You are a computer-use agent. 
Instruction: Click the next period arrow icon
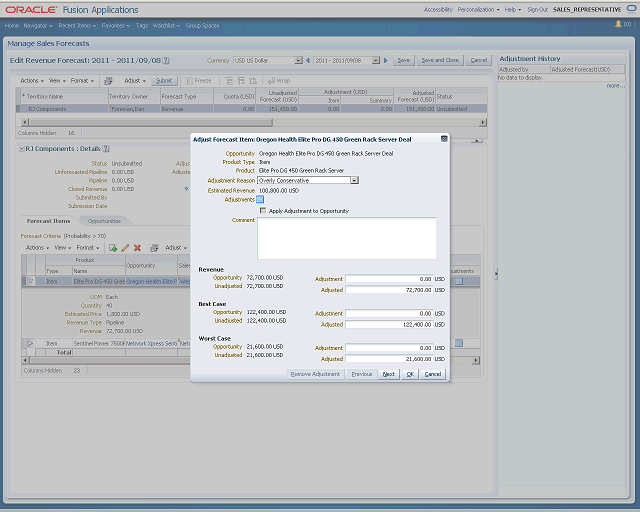point(385,60)
